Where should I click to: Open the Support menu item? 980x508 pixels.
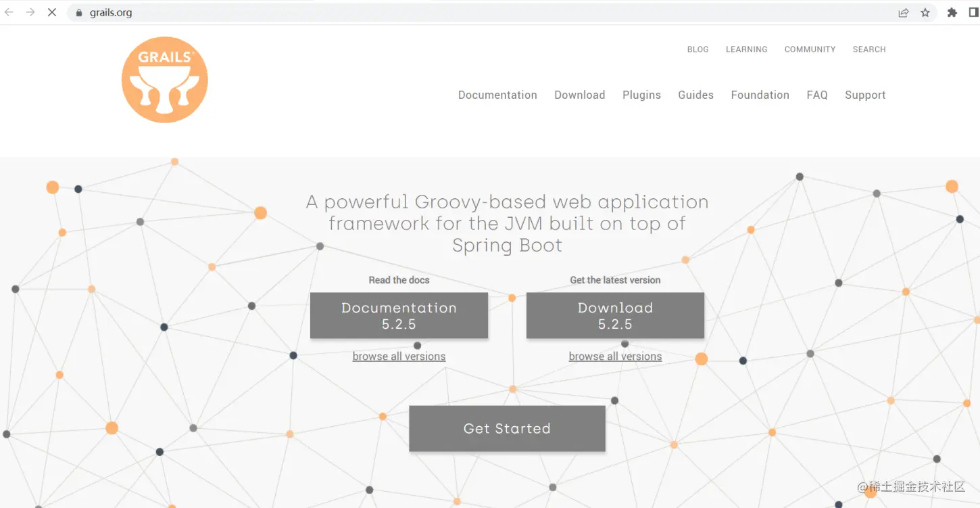click(865, 95)
